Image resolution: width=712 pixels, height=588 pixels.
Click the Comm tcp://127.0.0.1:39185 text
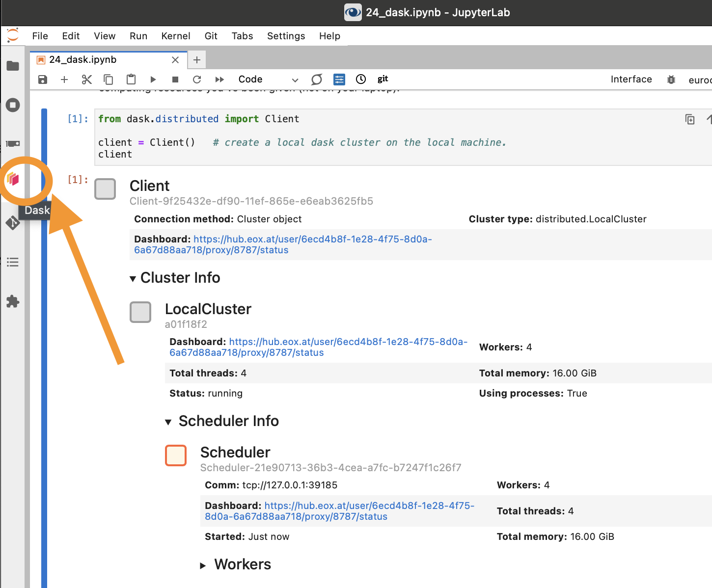(x=271, y=485)
